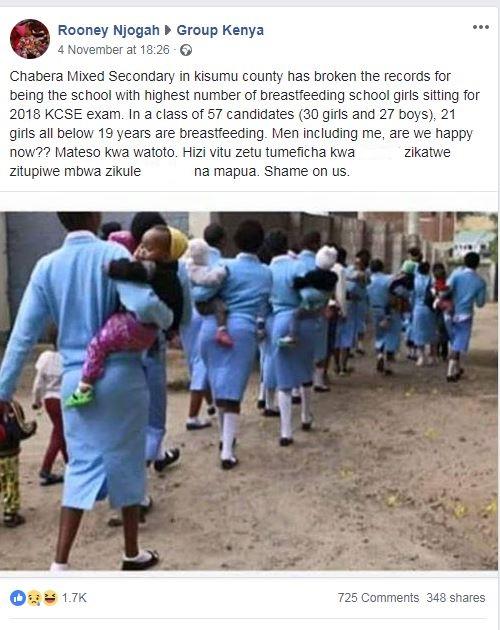Open the Rooney Njogah profile link
The width and height of the screenshot is (500, 630).
(x=109, y=30)
